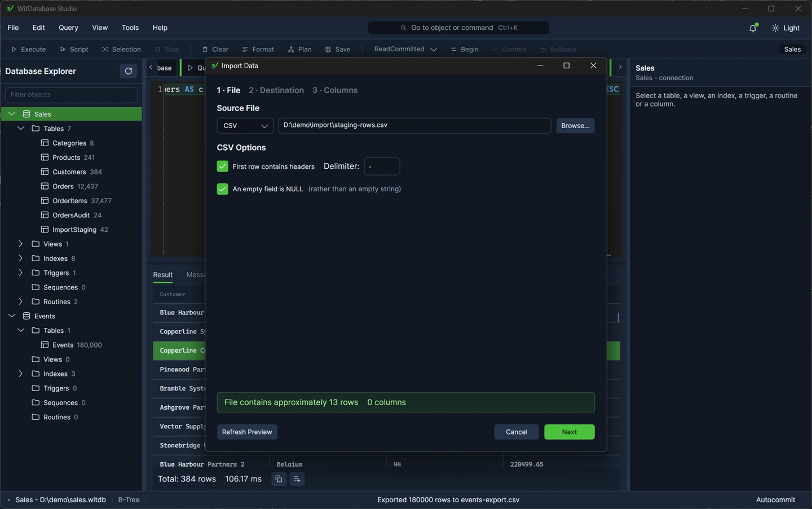812x509 pixels.
Task: Click the refresh icon in Database Explorer
Action: pyautogui.click(x=129, y=71)
